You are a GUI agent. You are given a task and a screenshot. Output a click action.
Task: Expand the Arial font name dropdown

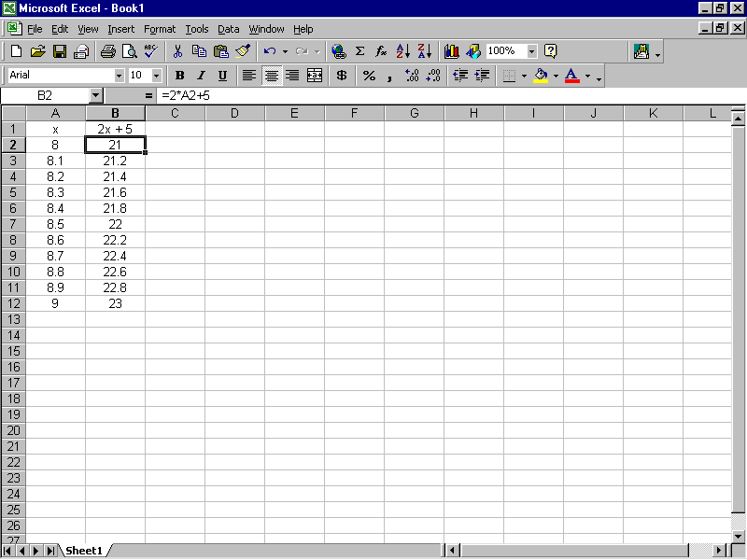pos(119,76)
